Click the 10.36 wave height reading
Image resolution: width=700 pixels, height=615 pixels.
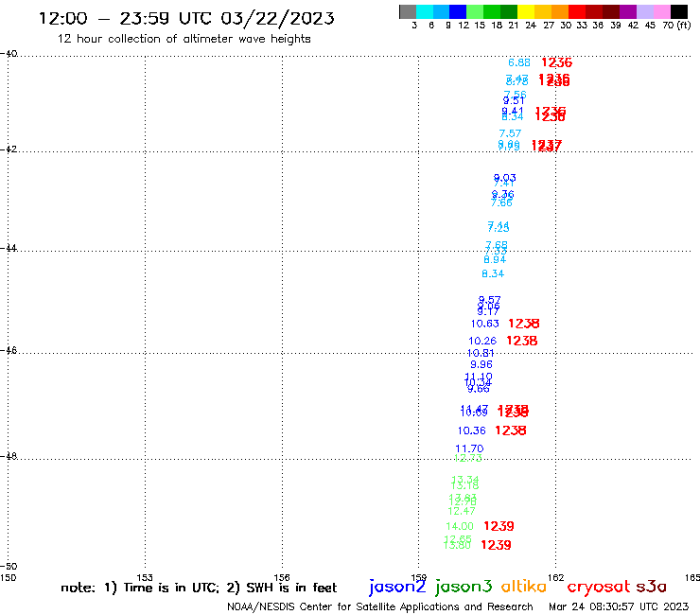tap(471, 431)
